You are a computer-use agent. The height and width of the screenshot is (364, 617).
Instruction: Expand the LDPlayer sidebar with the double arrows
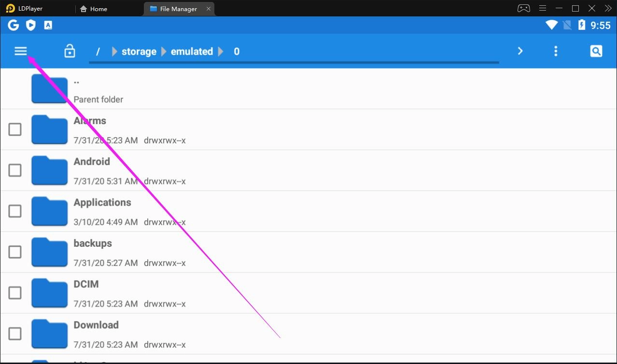click(608, 8)
